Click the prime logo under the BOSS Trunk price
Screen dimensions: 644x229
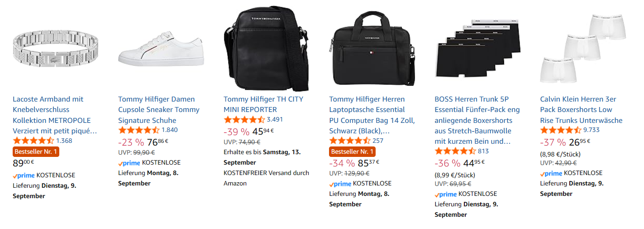tap(445, 194)
